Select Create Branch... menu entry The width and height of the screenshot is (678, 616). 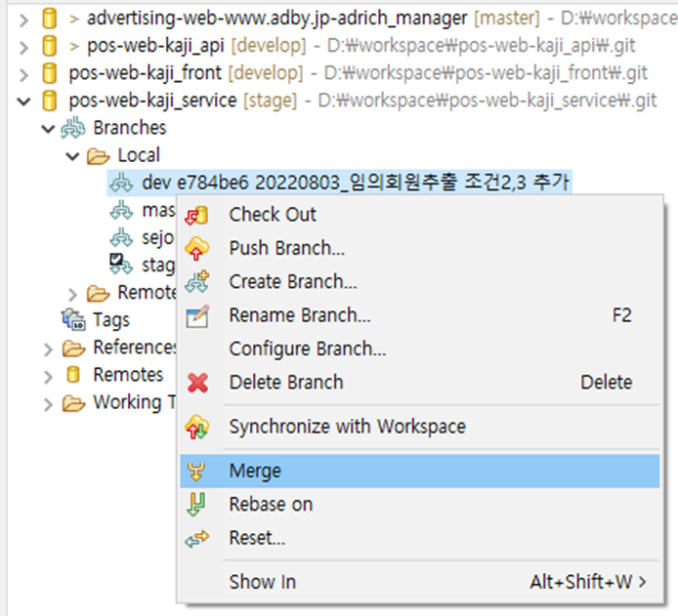[x=419, y=282]
